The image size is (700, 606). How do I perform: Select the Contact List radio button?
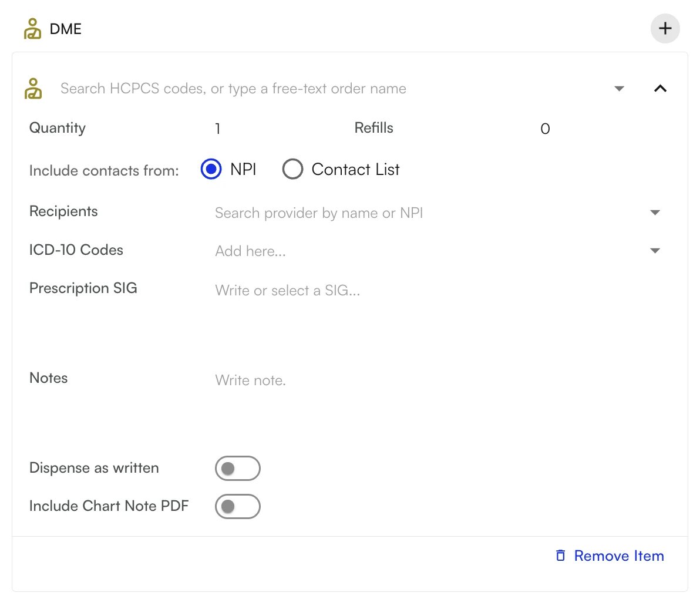point(292,169)
